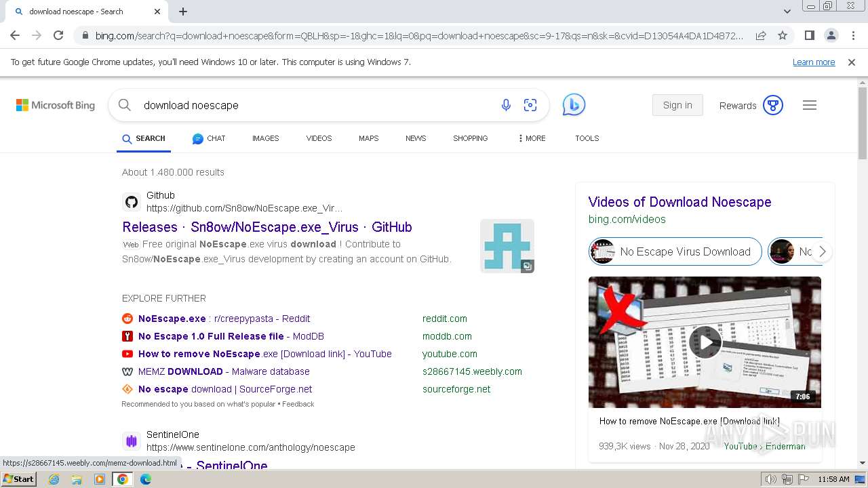This screenshot has width=868, height=488.
Task: Show more video chips with the arrow
Action: (x=822, y=251)
